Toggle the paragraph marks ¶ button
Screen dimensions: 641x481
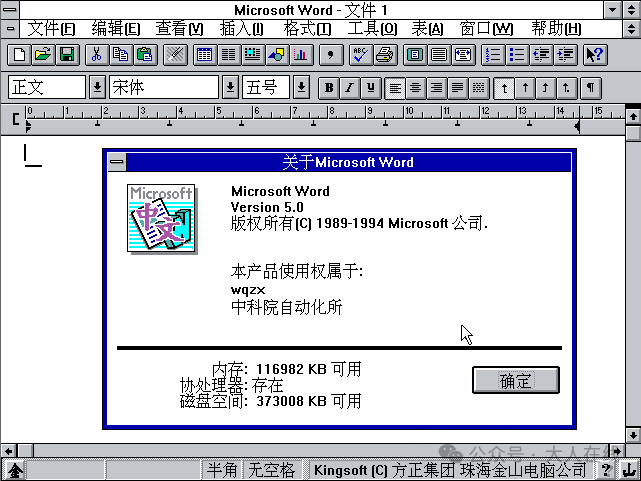(x=590, y=88)
